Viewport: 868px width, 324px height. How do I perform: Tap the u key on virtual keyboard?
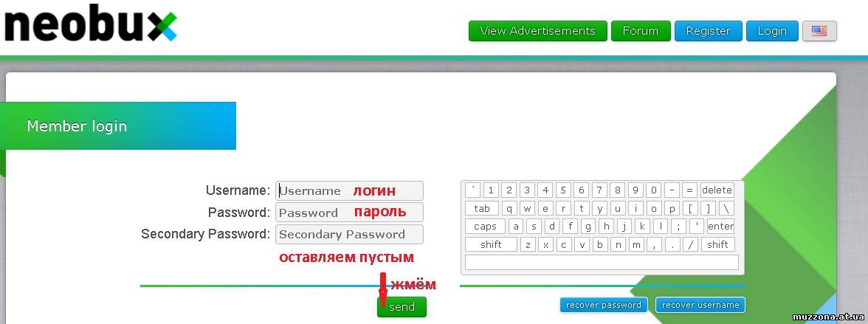(x=618, y=209)
